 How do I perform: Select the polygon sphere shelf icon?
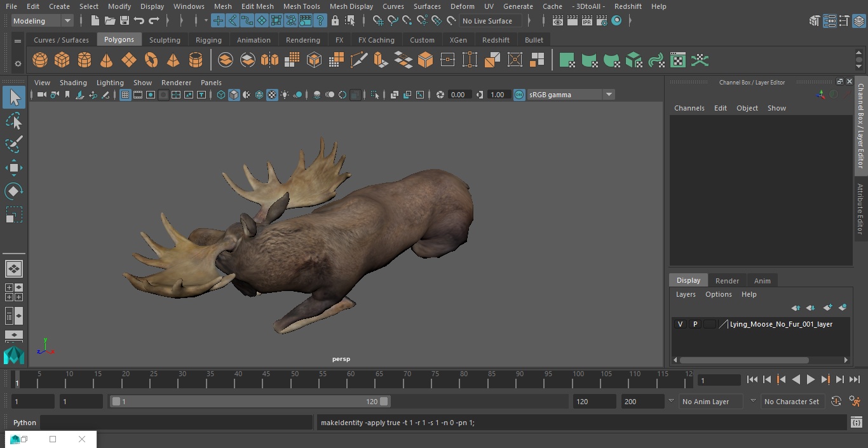[40, 60]
